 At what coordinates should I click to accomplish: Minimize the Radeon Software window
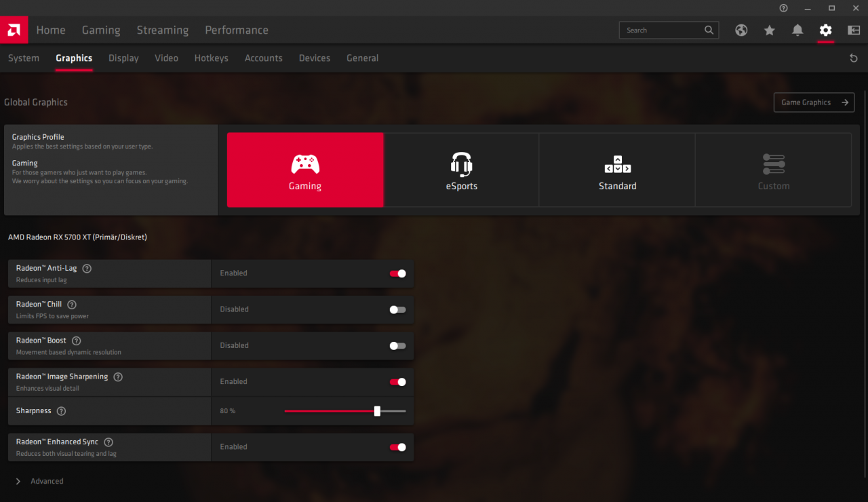808,8
